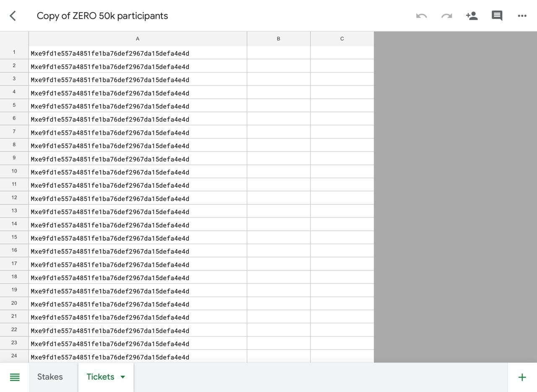The height and width of the screenshot is (392, 537).
Task: Open the more options three-dot menu
Action: pyautogui.click(x=522, y=16)
